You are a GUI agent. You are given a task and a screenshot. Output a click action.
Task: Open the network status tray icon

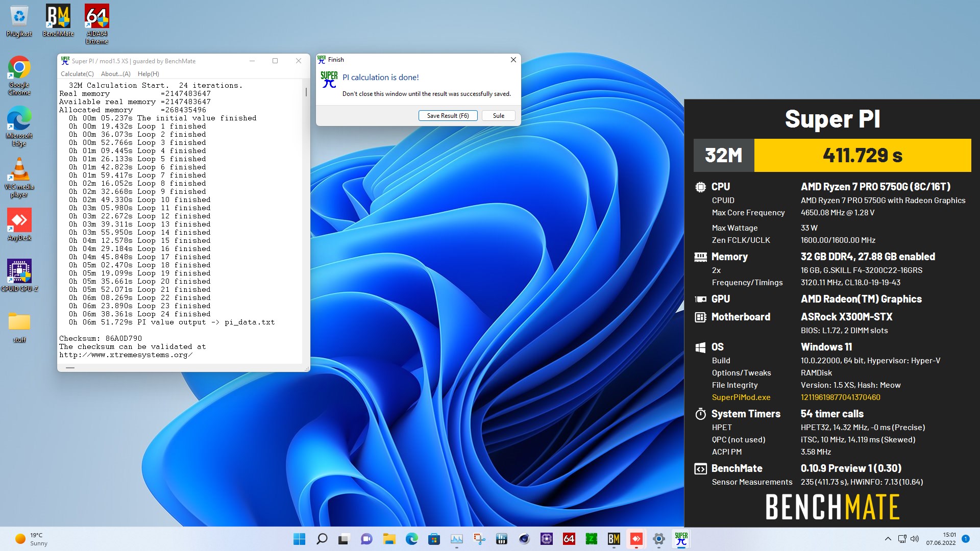[902, 539]
